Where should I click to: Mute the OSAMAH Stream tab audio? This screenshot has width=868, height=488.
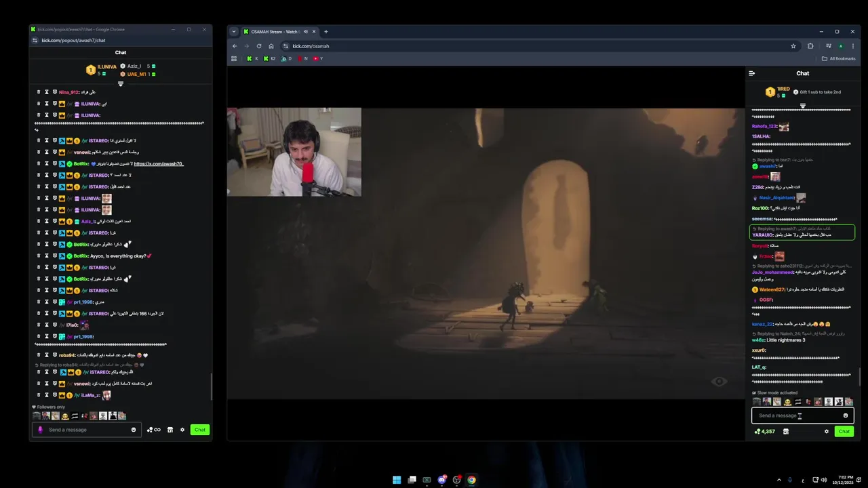[306, 32]
